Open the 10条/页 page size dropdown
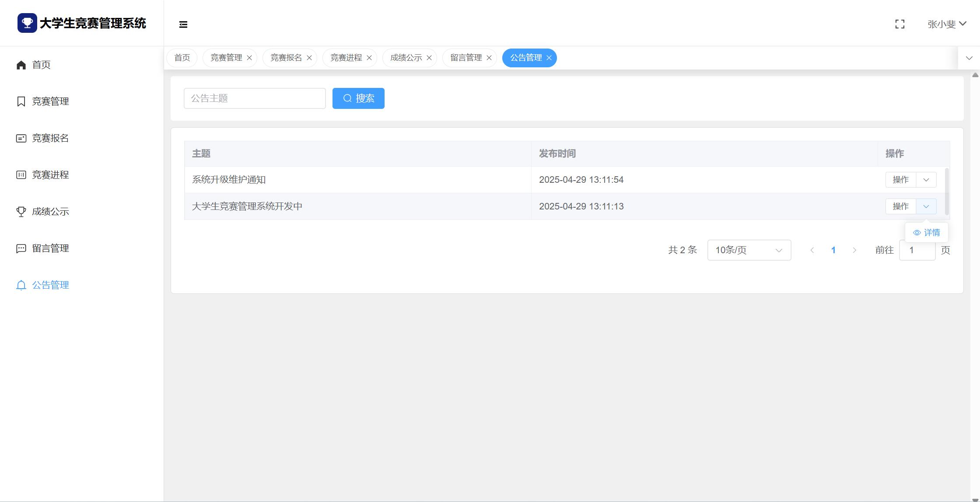 click(x=749, y=250)
